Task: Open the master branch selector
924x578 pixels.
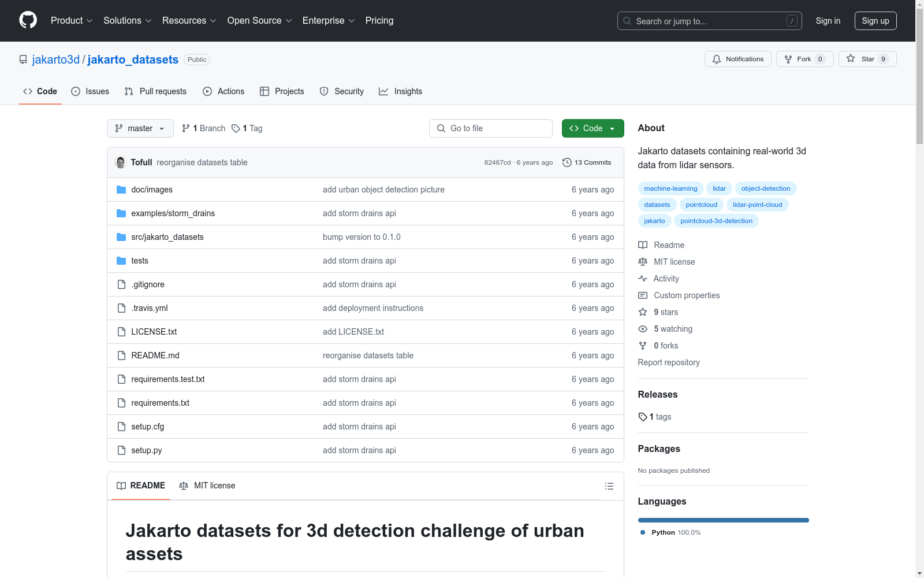Action: coord(140,128)
